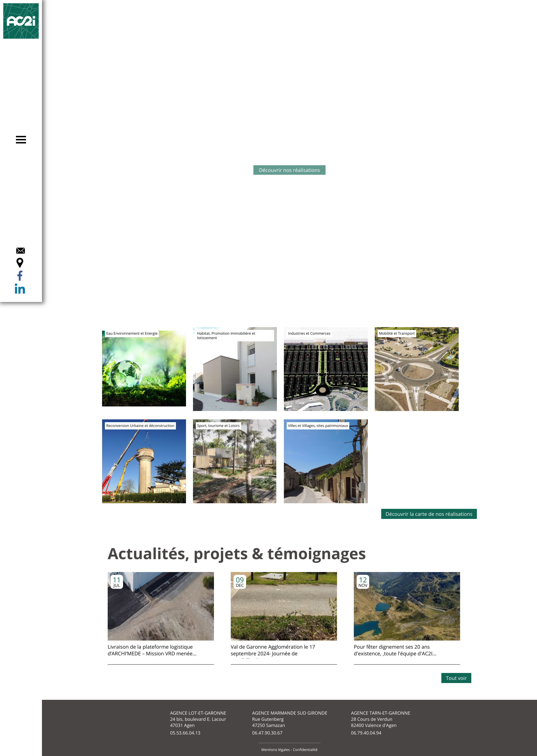This screenshot has height=756, width=537.
Task: Read Val de Garonne Agglomération article
Action: (x=273, y=650)
